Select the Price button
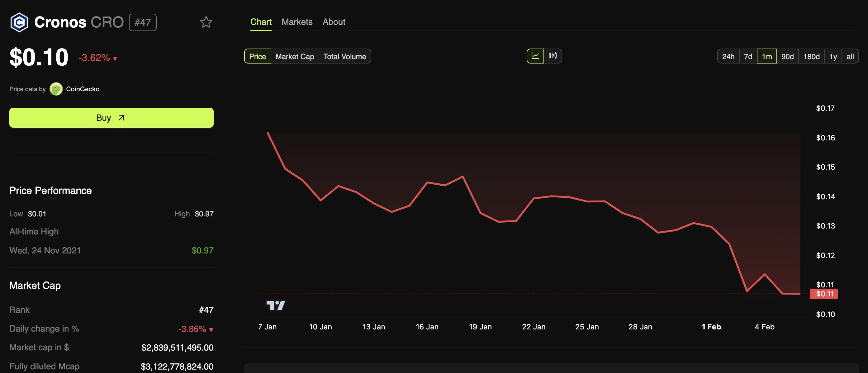Image resolution: width=868 pixels, height=373 pixels. 257,55
